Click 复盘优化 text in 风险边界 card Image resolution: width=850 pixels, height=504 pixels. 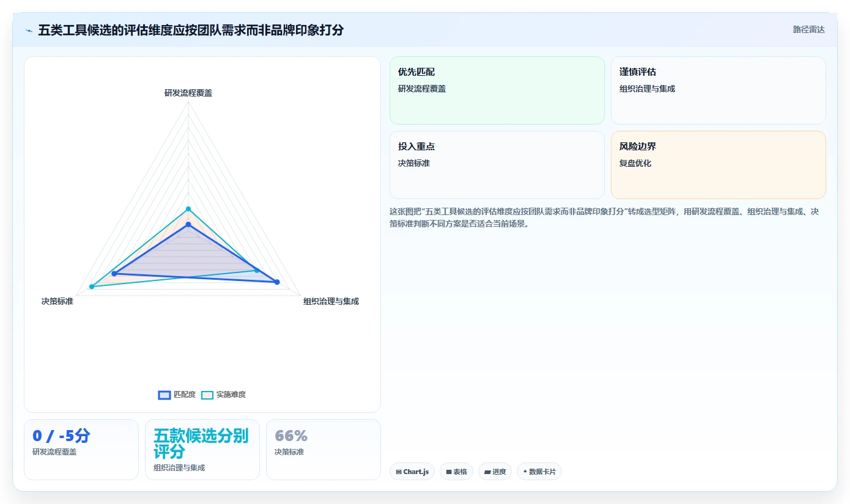635,163
